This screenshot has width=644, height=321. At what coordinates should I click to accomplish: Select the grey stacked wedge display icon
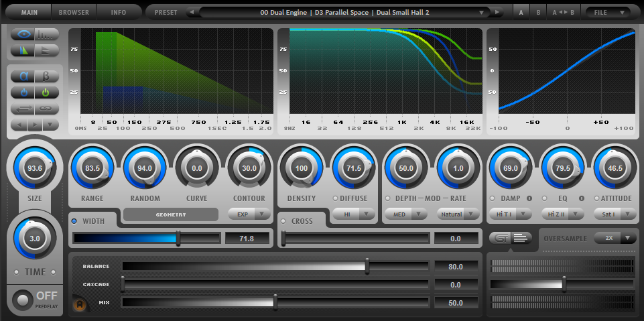pos(46,50)
